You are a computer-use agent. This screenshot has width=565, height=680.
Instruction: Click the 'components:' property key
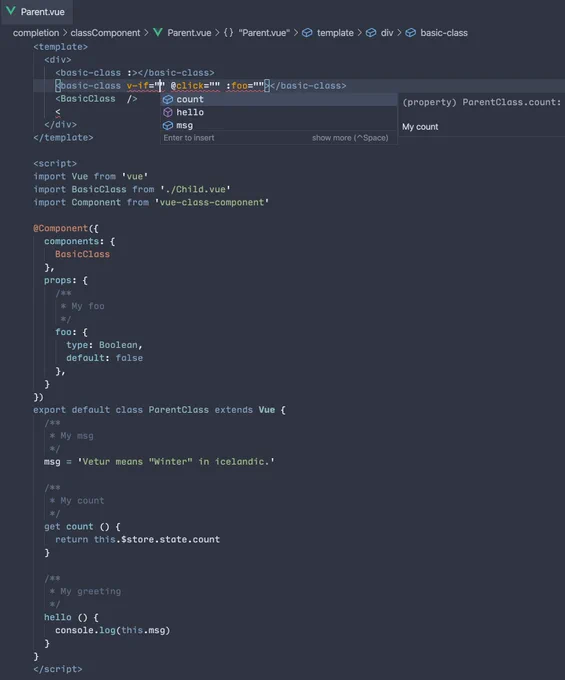(x=74, y=241)
